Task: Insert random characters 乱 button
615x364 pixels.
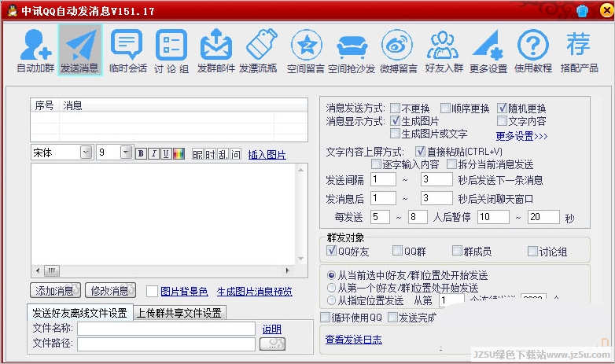Action: coord(223,154)
